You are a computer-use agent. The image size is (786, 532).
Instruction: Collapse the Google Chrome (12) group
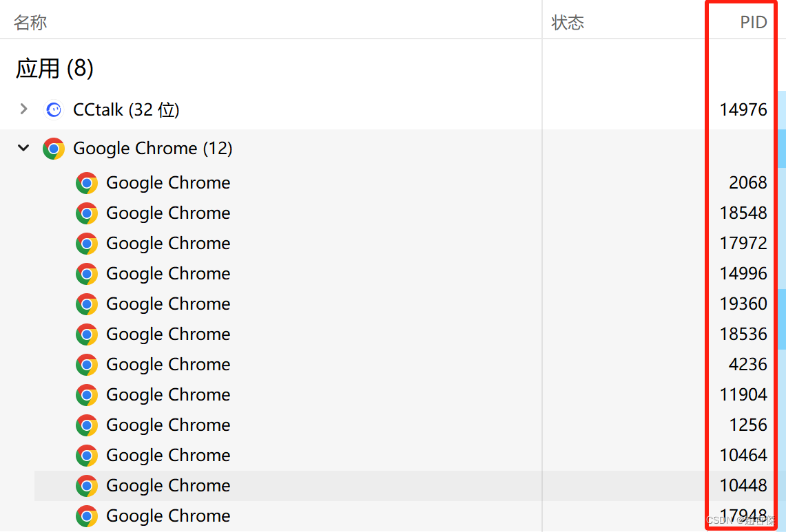tap(24, 148)
